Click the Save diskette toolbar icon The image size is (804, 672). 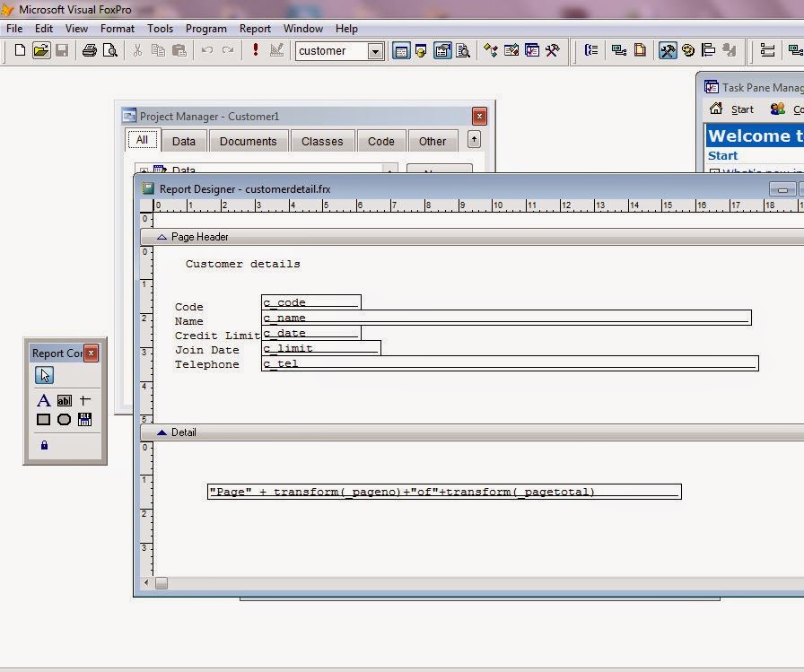62,50
